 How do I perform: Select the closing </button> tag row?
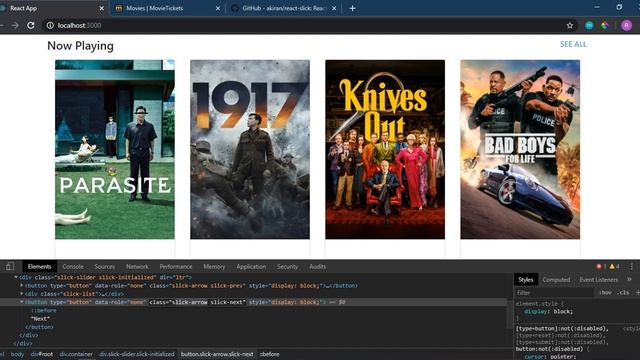point(39,327)
